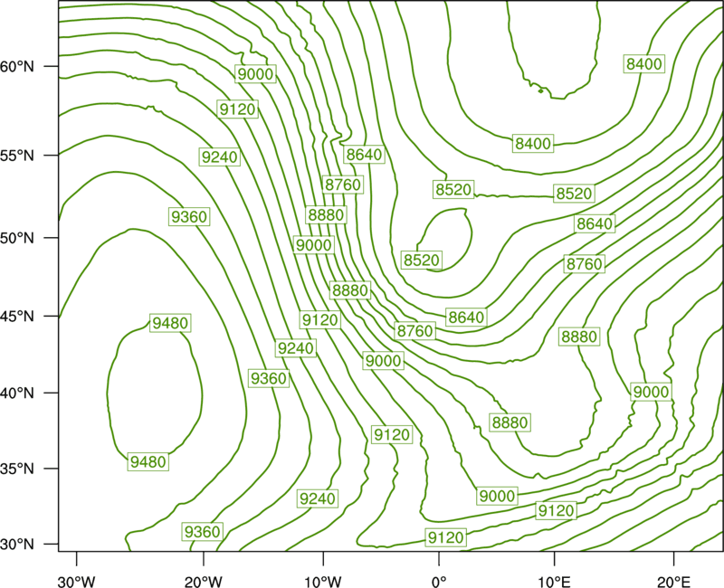Screen dimensions: 724x588
Task: Pick the 9240 label at the bottom near 10°W
Action: (318, 498)
